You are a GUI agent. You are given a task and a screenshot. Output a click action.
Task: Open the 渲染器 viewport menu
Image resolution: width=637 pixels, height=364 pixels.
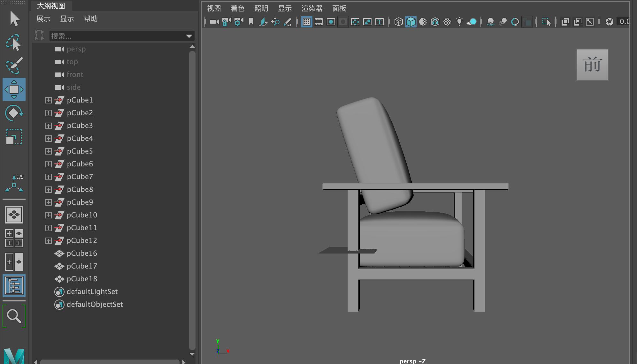312,8
